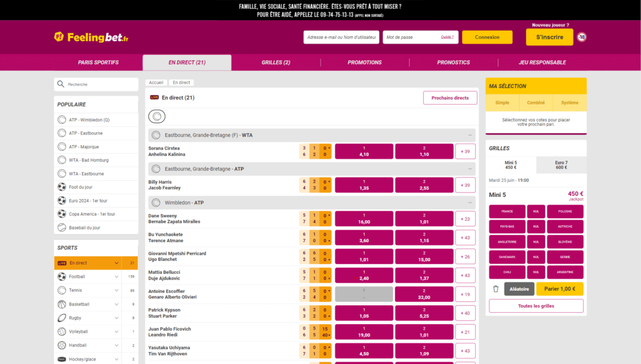
Task: Click football icon next to Foot du jour
Action: pyautogui.click(x=62, y=187)
